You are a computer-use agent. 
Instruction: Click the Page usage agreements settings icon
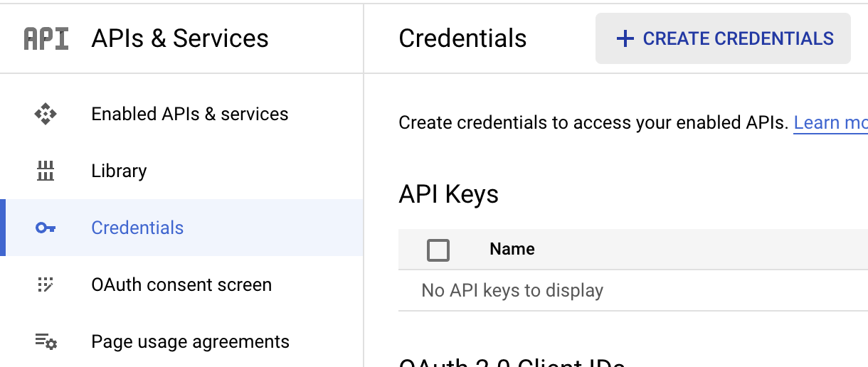click(46, 341)
